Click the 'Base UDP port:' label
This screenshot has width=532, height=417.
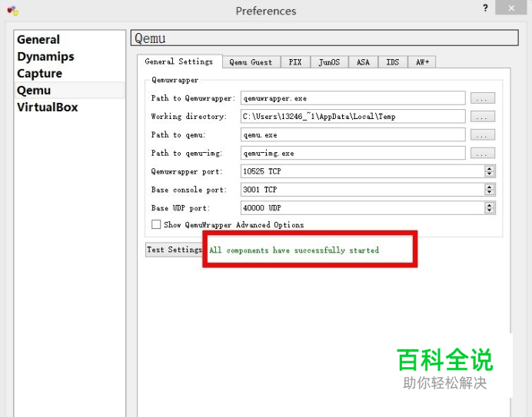click(181, 208)
